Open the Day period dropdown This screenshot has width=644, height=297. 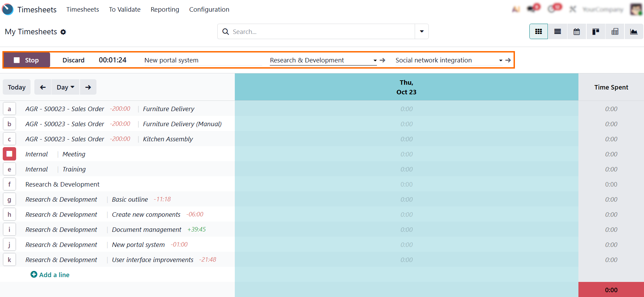[65, 87]
